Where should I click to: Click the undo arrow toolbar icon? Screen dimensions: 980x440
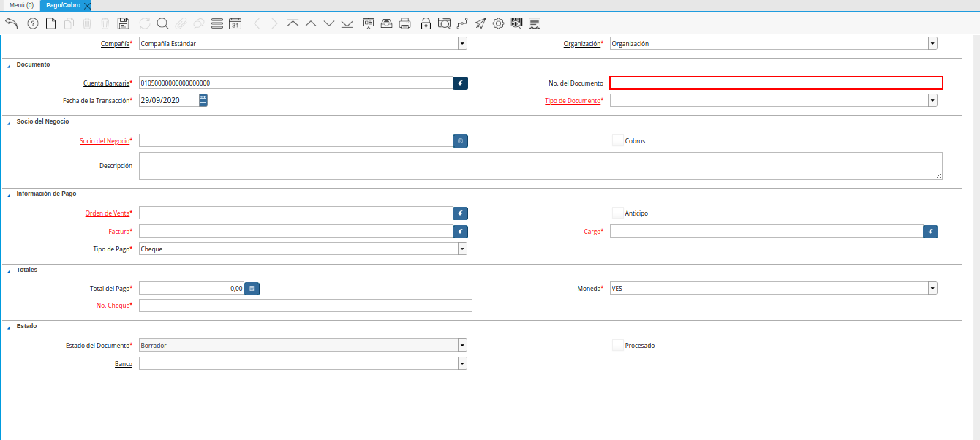point(11,23)
